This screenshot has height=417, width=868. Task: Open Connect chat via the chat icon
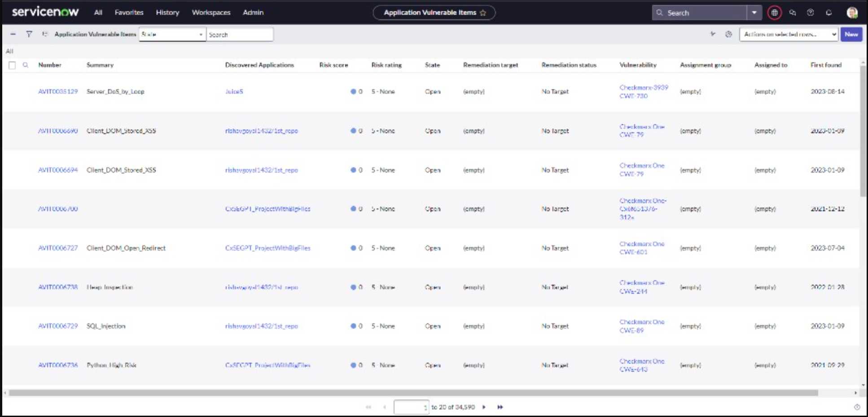(793, 13)
